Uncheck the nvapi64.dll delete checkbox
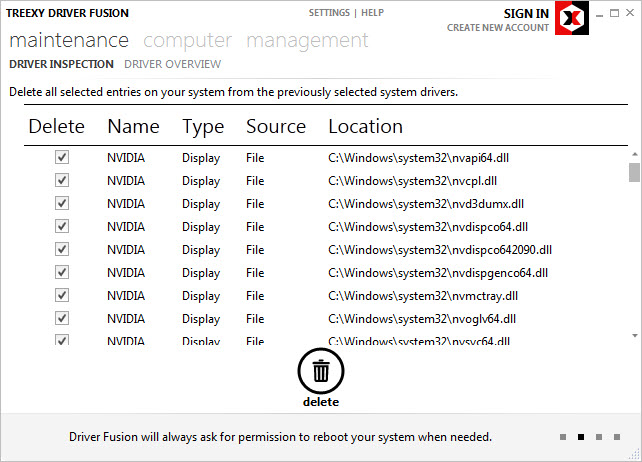 click(62, 157)
